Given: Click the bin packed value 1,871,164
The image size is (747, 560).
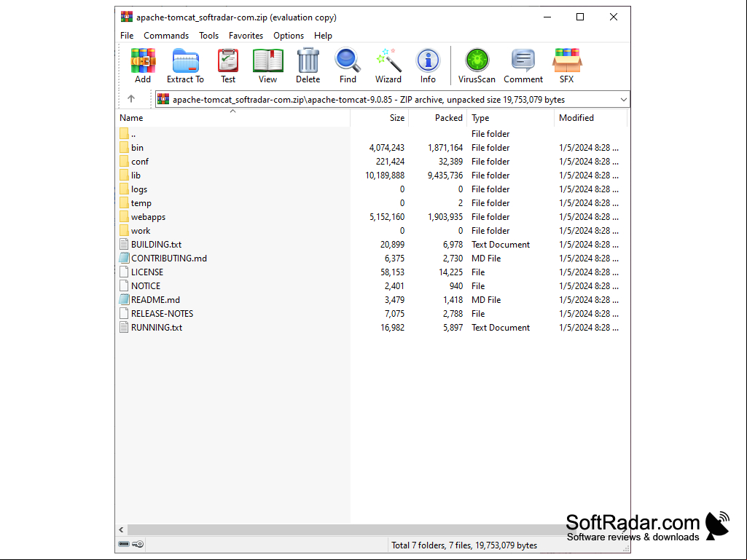Looking at the screenshot, I should [445, 148].
